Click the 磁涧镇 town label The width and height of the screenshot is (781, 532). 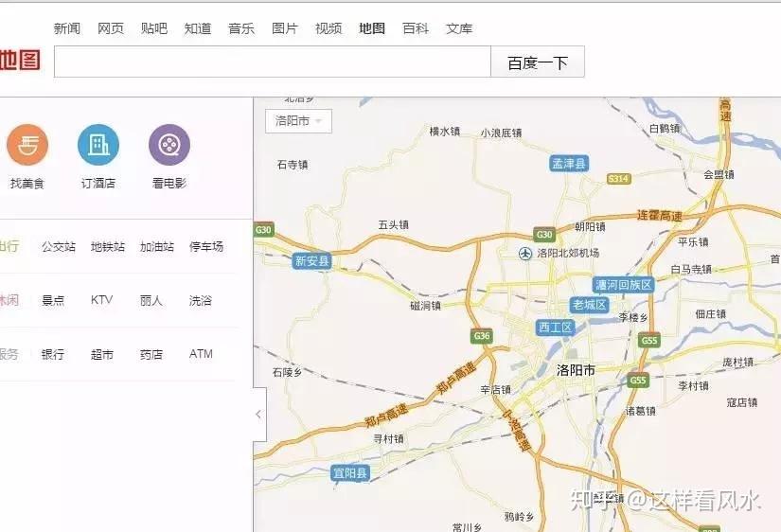tap(426, 306)
